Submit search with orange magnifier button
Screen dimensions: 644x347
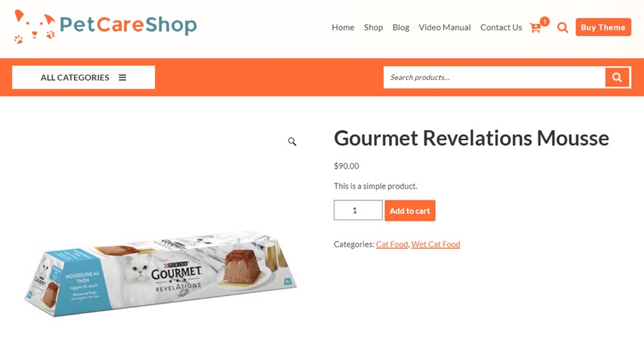(617, 77)
